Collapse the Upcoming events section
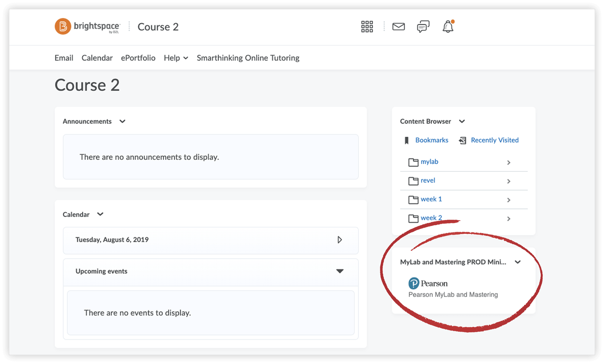604x364 pixels. (340, 271)
